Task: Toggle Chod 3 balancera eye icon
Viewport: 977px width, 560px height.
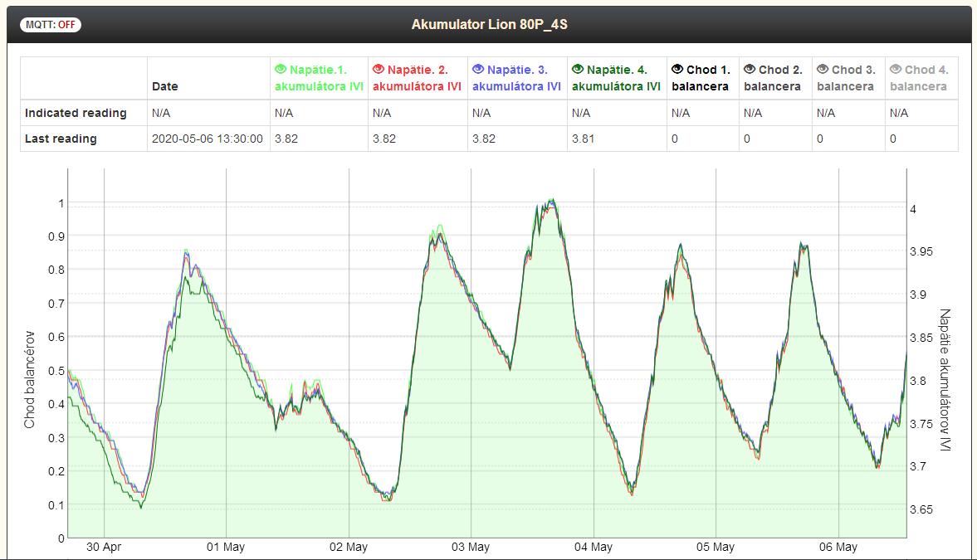Action: pyautogui.click(x=823, y=70)
